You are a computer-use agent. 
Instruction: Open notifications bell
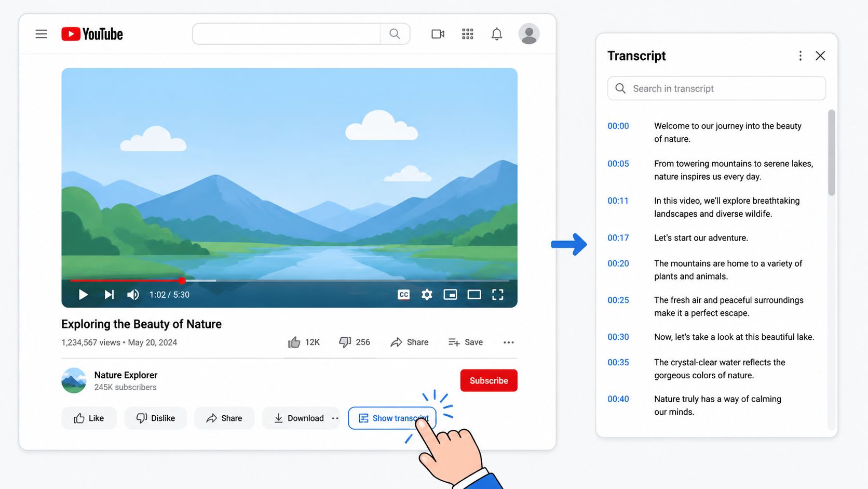497,34
